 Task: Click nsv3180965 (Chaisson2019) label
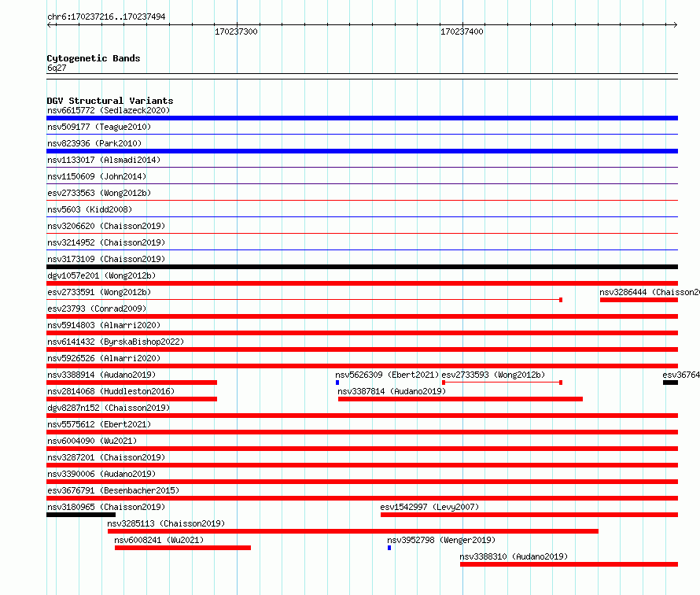(x=106, y=507)
